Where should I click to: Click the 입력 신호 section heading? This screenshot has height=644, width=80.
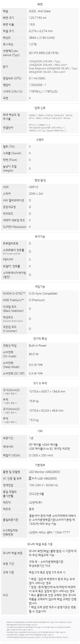40,108
